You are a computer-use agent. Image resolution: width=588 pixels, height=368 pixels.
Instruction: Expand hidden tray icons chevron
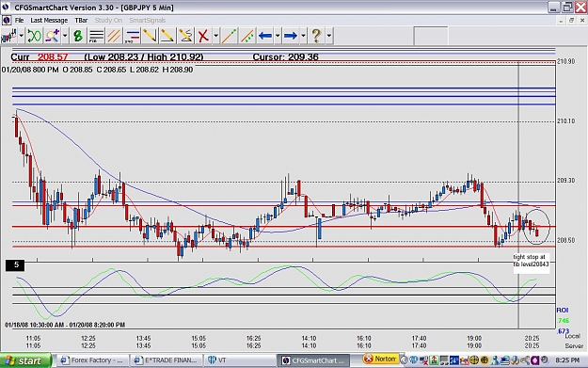(404, 360)
